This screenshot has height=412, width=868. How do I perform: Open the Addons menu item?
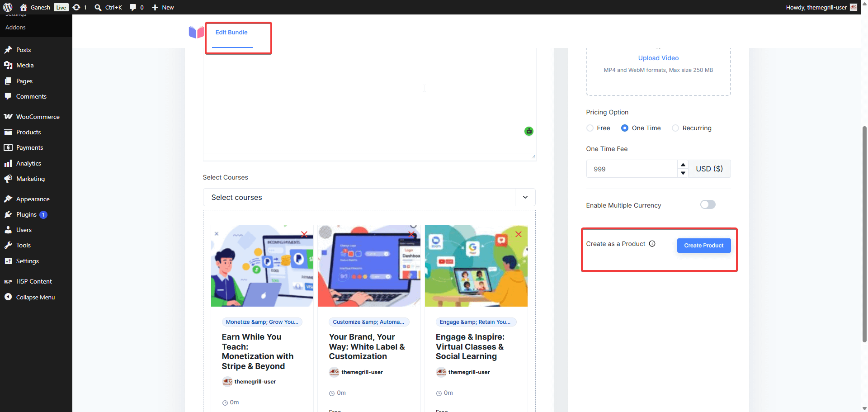[x=15, y=27]
